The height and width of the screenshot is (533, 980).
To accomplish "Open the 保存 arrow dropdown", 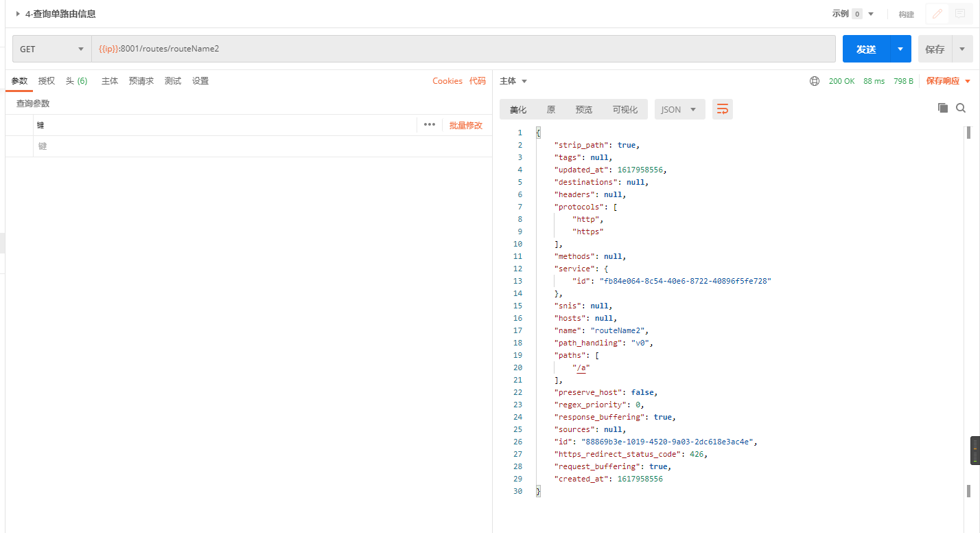I will 962,49.
